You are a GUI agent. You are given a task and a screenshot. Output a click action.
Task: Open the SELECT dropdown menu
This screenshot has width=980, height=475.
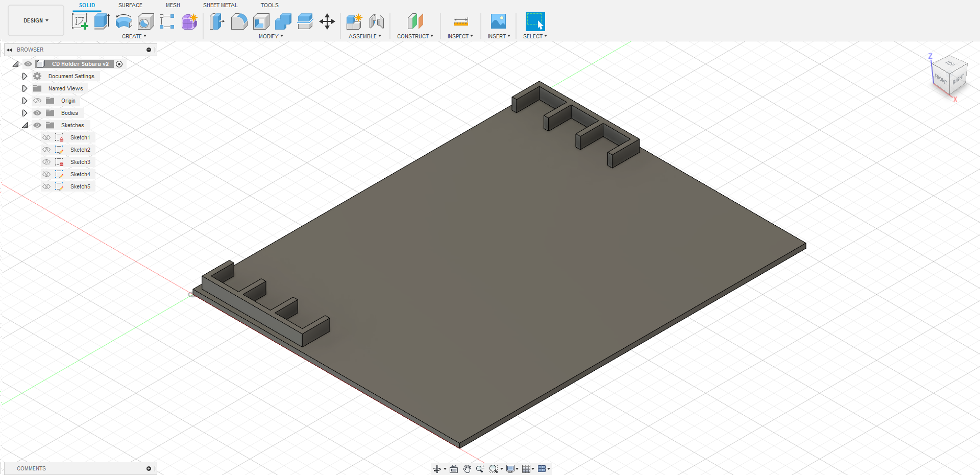tap(535, 36)
